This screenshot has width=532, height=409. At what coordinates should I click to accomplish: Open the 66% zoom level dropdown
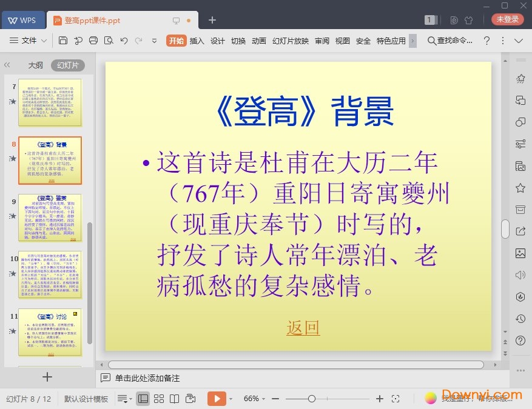tap(255, 399)
